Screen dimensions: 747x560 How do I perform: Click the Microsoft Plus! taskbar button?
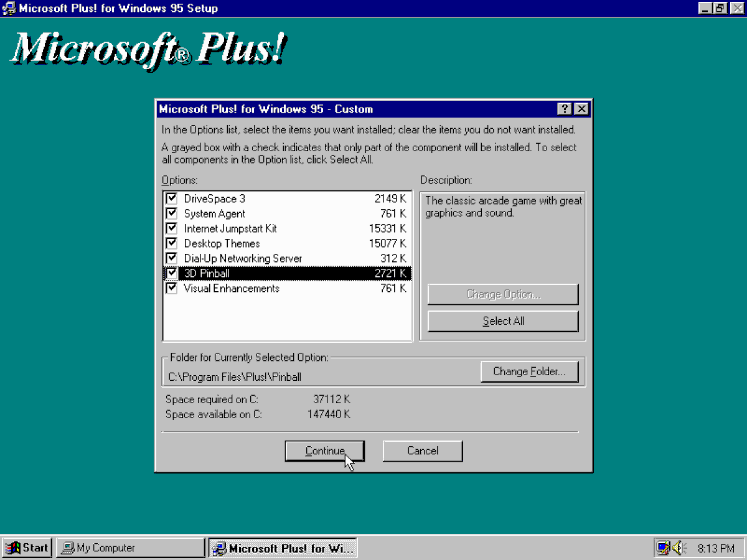[283, 548]
